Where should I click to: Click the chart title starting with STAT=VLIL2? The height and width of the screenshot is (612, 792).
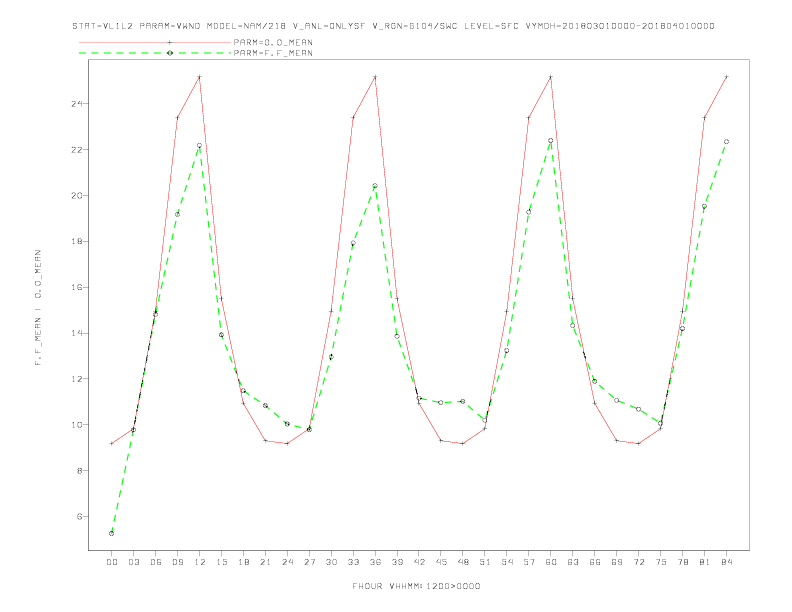point(393,26)
